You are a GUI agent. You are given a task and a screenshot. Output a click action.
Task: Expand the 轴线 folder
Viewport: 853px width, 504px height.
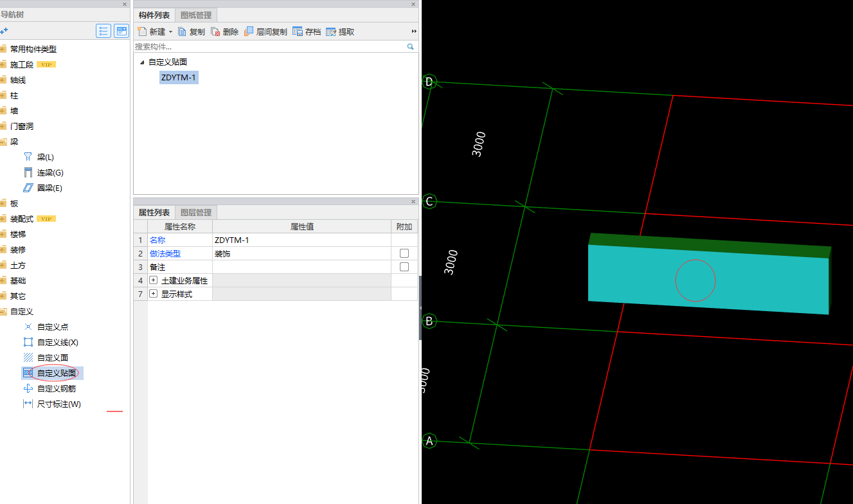pyautogui.click(x=3, y=80)
